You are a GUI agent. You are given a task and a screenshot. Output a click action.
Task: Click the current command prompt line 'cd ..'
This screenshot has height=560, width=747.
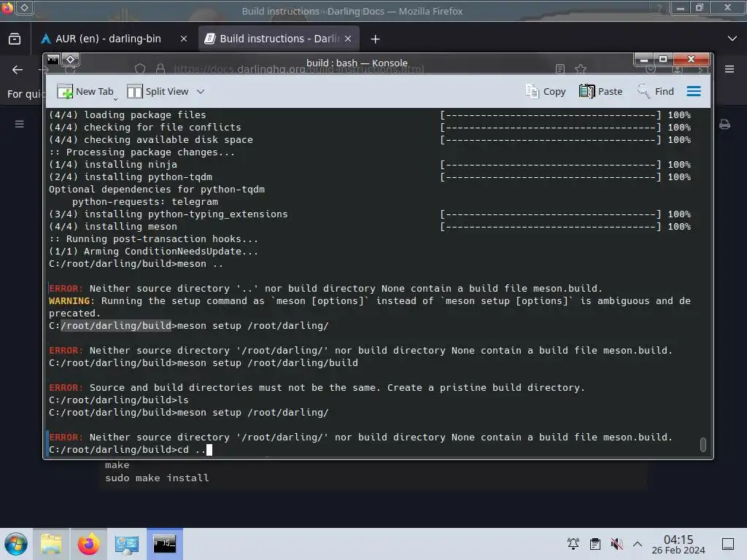(131, 449)
